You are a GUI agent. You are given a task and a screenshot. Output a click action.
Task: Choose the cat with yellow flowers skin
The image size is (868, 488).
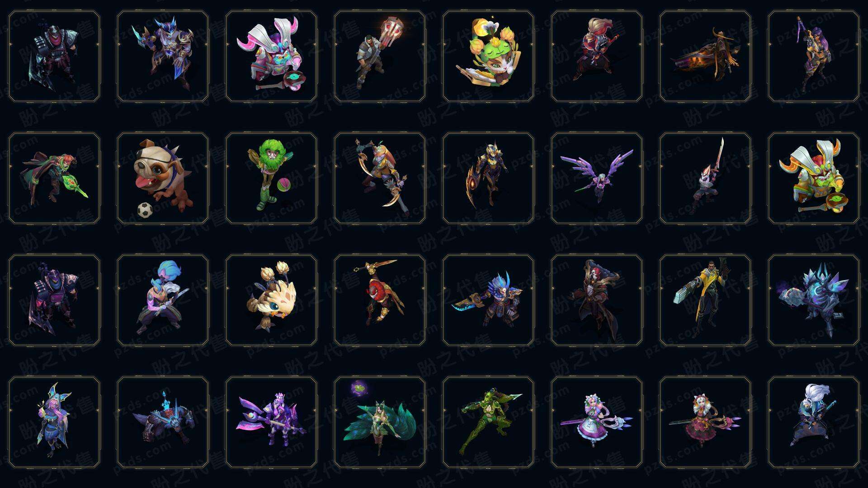tap(488, 56)
